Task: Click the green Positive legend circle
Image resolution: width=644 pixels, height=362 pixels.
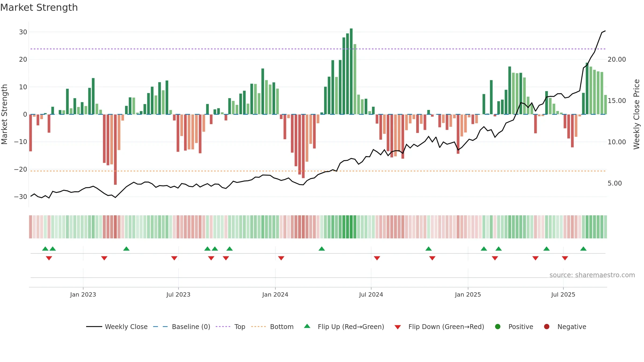Action: tap(498, 327)
